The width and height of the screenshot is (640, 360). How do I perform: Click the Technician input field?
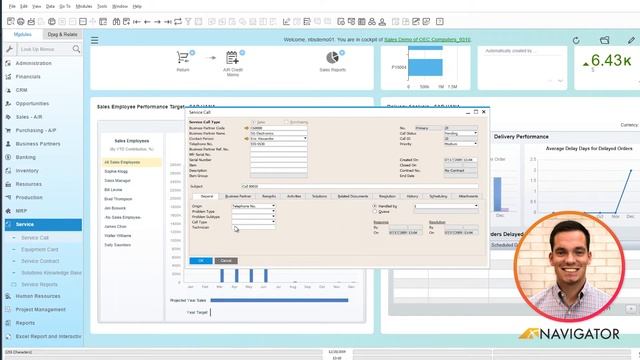coord(253,227)
